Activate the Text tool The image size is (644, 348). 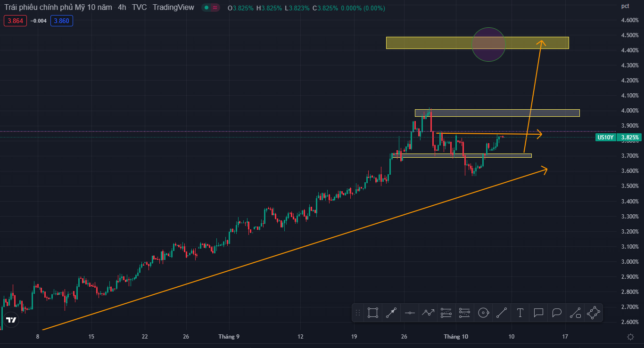click(520, 313)
